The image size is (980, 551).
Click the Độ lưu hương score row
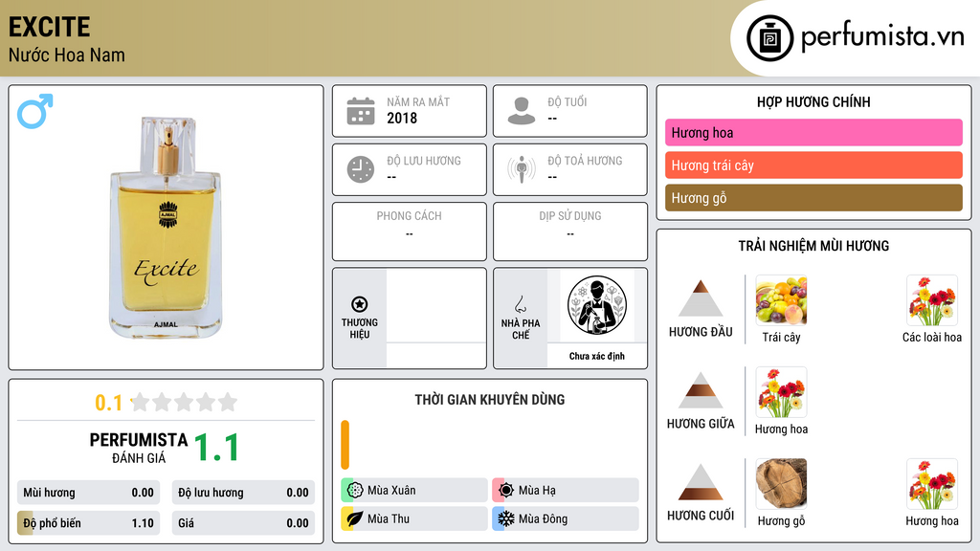(243, 493)
